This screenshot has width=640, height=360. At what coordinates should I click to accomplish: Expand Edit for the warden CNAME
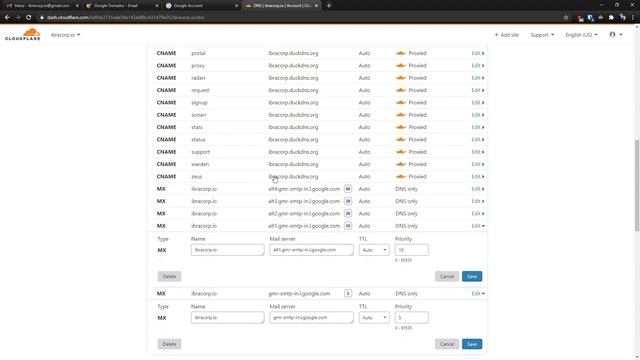pyautogui.click(x=478, y=164)
